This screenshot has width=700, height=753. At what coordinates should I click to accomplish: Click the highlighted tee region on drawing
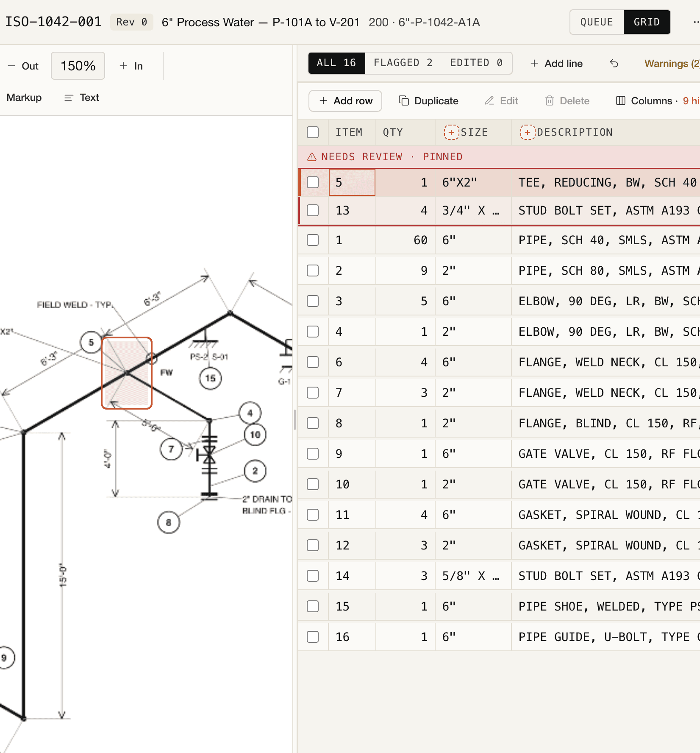pos(127,373)
